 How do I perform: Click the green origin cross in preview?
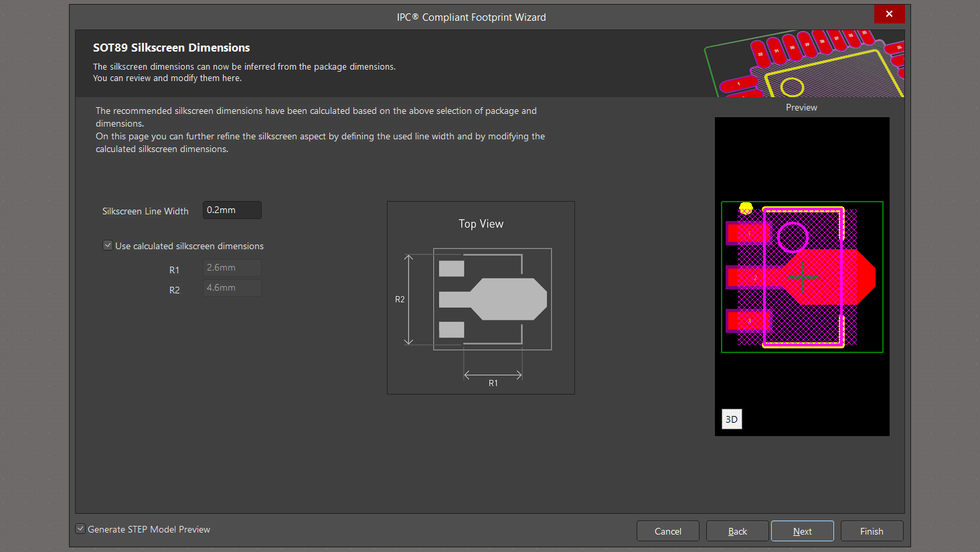(x=803, y=276)
